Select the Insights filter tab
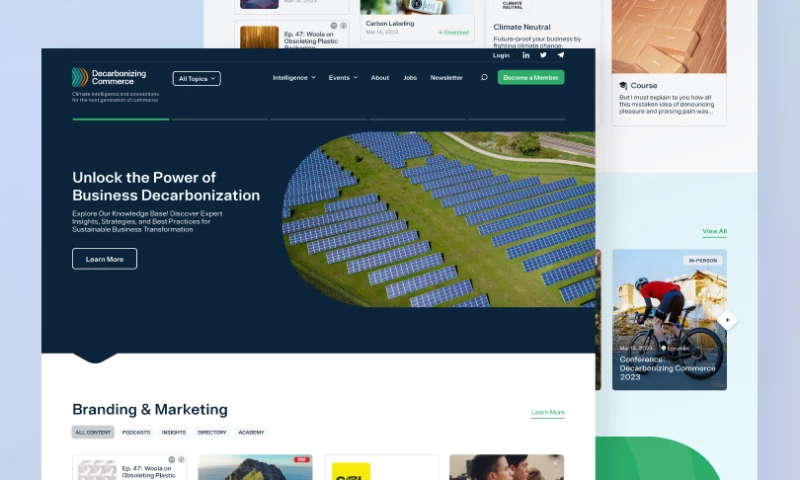The height and width of the screenshot is (480, 800). tap(174, 432)
